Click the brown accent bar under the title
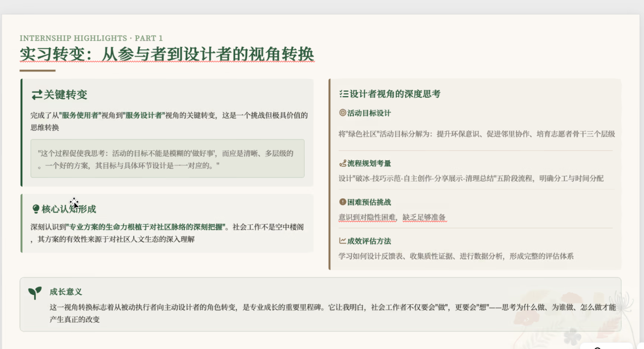 (x=37, y=70)
